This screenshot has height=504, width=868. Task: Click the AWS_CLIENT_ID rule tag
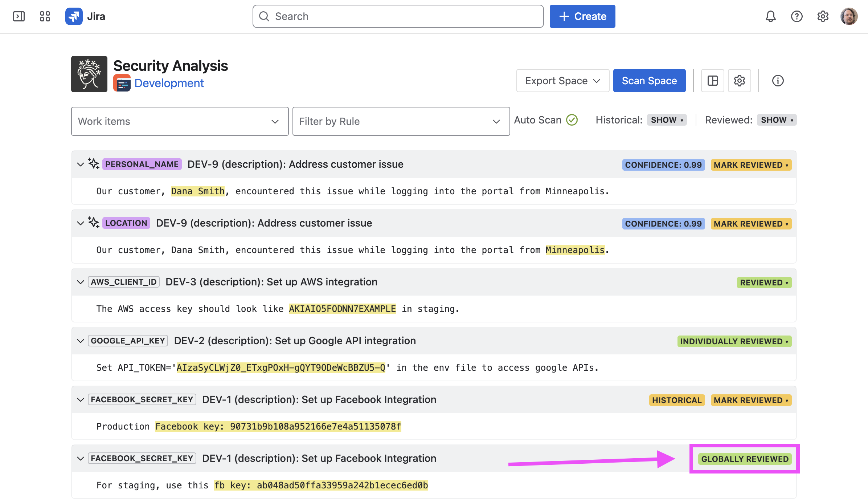click(x=124, y=282)
